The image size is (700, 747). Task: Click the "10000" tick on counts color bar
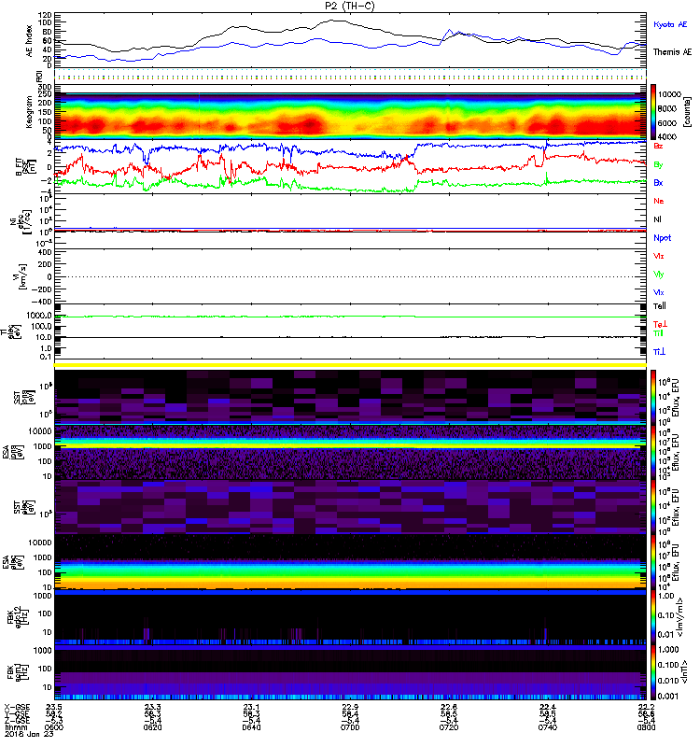[x=669, y=94]
